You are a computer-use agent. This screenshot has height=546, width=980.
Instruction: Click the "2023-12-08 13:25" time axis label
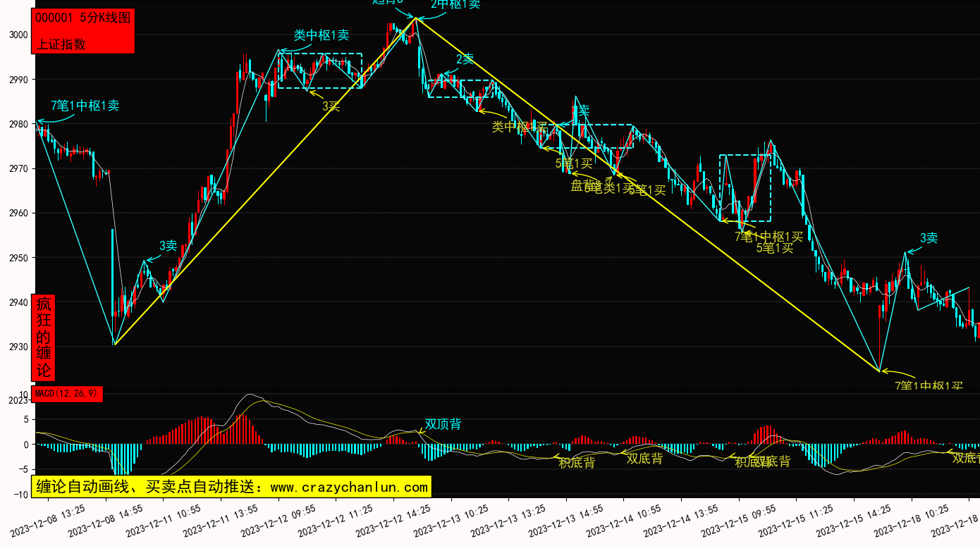[48, 521]
